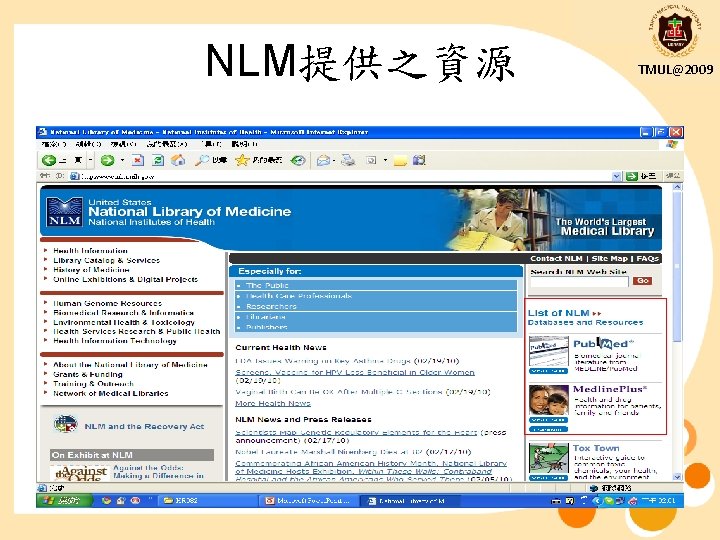Viewport: 720px width, 540px height.
Task: Open the Mail icon dropdown arrow
Action: point(334,161)
